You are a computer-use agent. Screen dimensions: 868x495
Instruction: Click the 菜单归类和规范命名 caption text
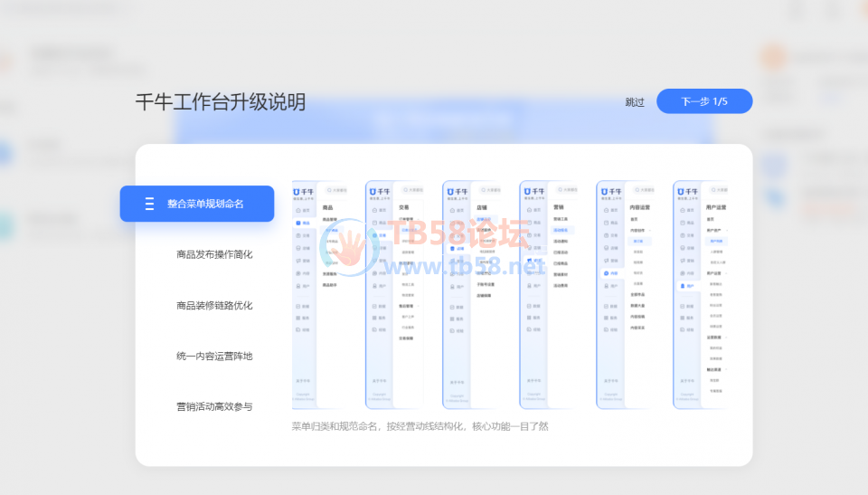[420, 426]
